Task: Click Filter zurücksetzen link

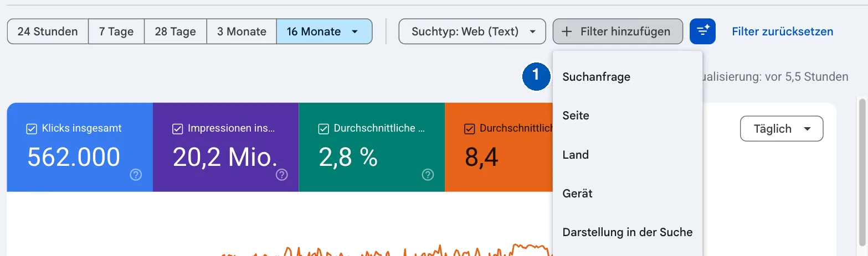Action: tap(782, 32)
